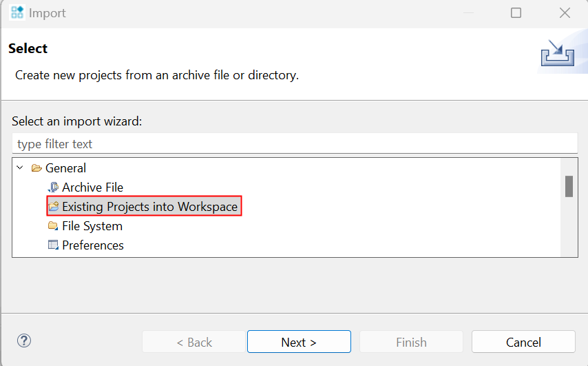Viewport: 588px width, 366px height.
Task: Click the Preferences item icon
Action: pos(53,245)
